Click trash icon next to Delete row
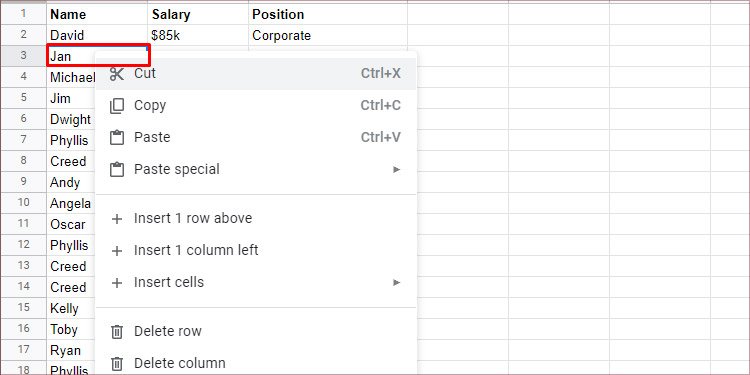This screenshot has height=375, width=750. point(117,331)
